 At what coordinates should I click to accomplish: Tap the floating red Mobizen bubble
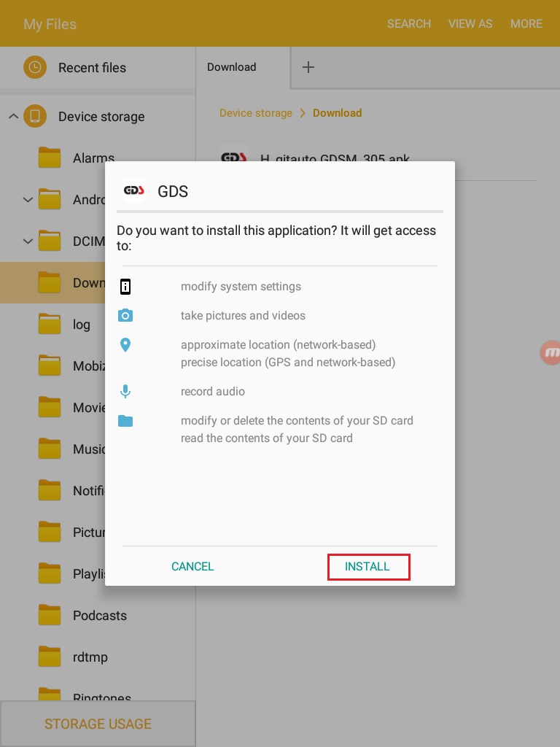click(x=550, y=352)
